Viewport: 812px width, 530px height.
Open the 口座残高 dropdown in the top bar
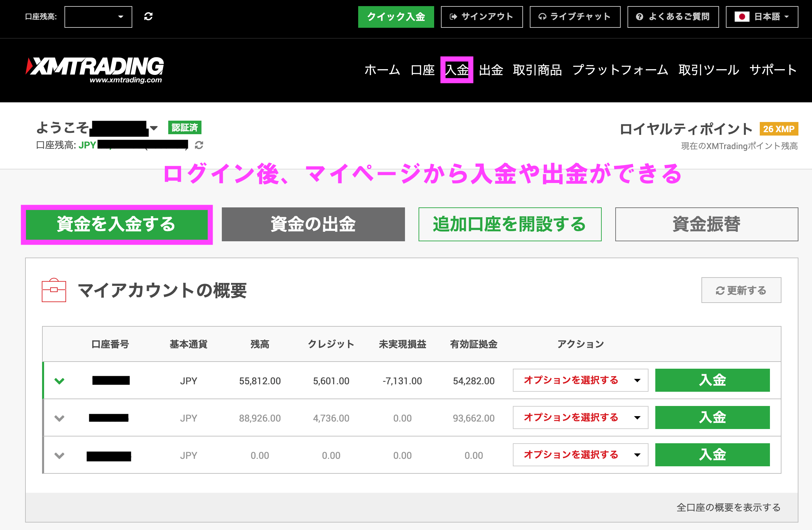pyautogui.click(x=98, y=17)
